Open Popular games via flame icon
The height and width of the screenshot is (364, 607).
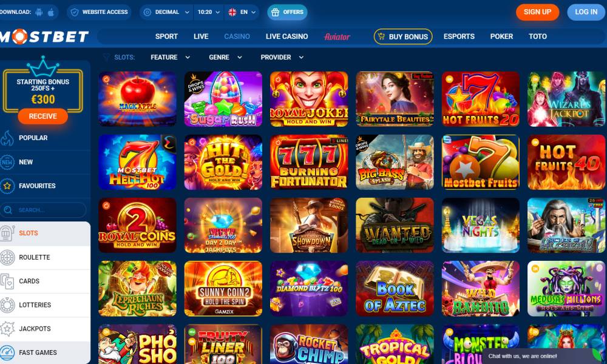pos(7,138)
